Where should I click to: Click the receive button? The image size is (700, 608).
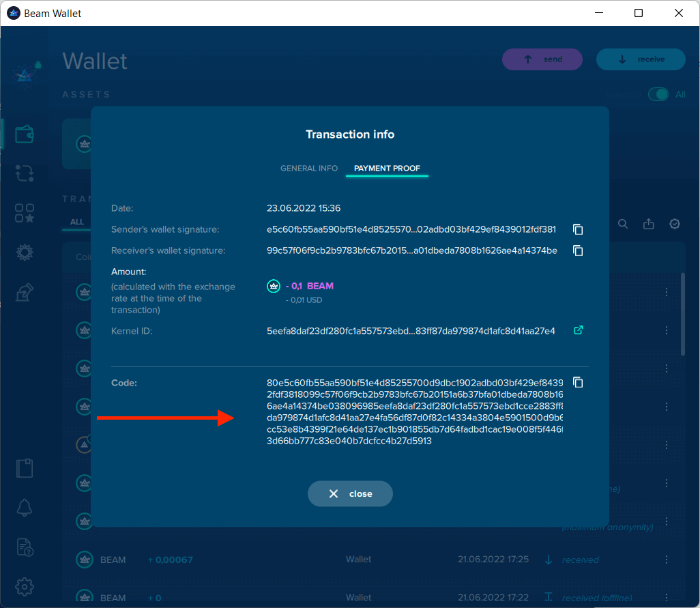pyautogui.click(x=640, y=59)
